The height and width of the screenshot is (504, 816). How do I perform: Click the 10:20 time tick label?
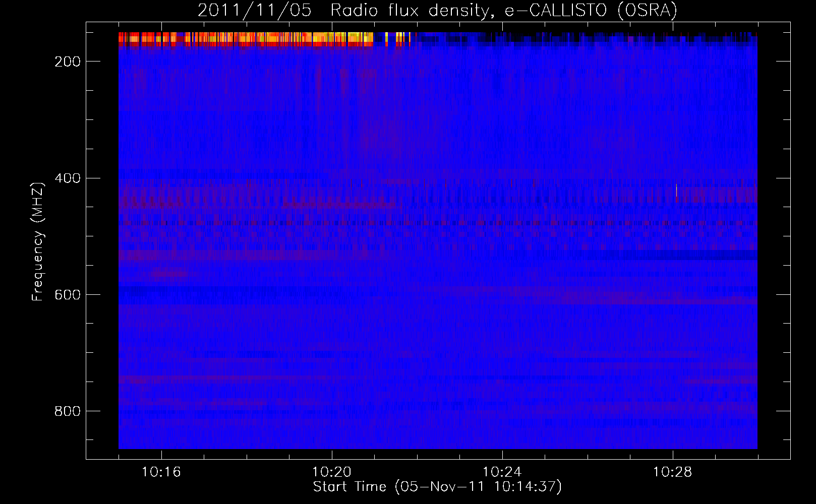[332, 472]
